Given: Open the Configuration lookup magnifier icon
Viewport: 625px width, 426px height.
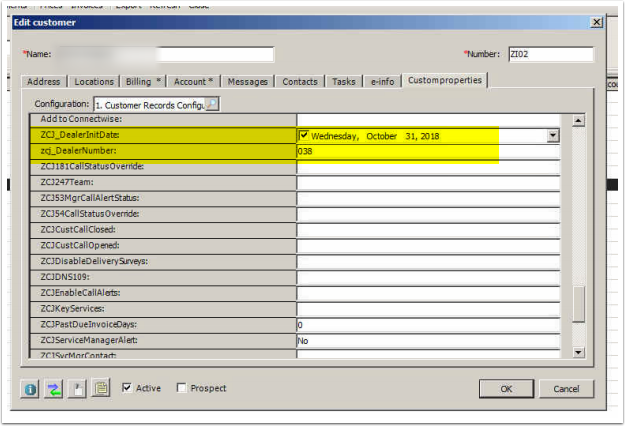Looking at the screenshot, I should click(x=212, y=104).
